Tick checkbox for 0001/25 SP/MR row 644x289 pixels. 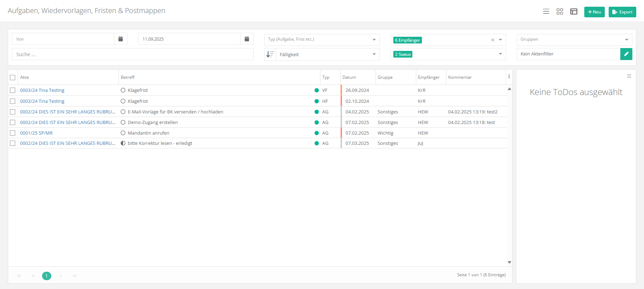tap(13, 133)
